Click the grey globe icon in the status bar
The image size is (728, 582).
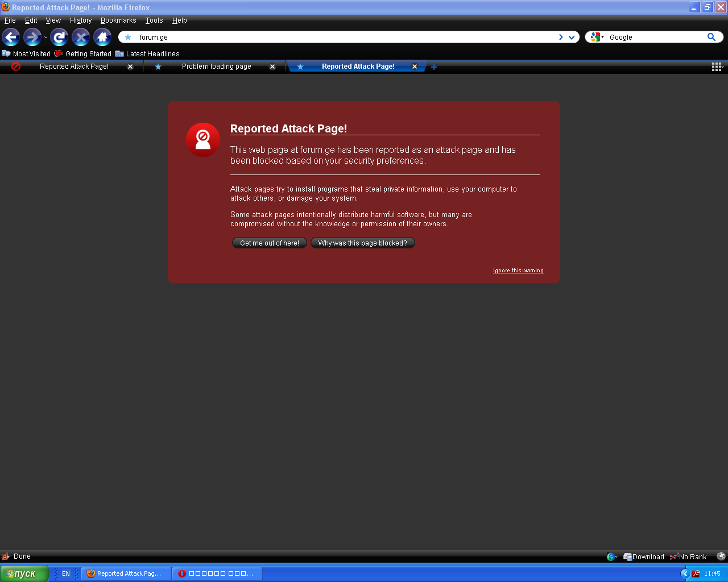[x=721, y=556]
